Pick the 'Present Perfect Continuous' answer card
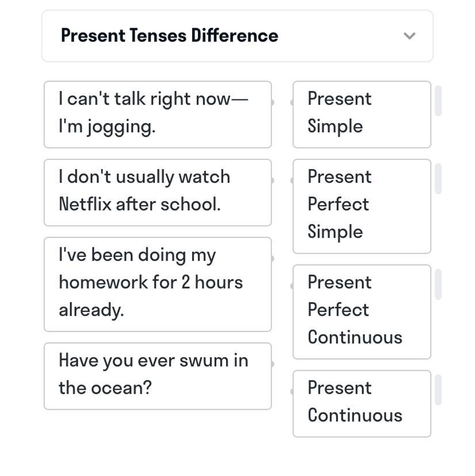 coord(361,312)
